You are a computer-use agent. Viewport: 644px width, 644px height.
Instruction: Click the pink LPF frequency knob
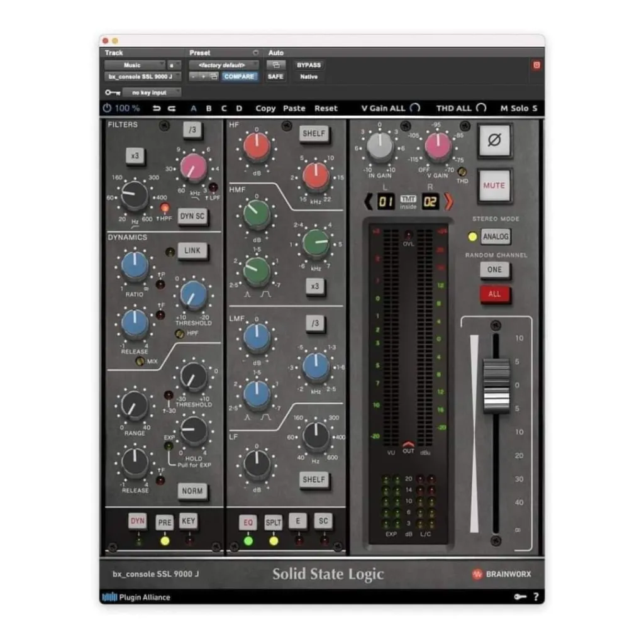pyautogui.click(x=193, y=167)
